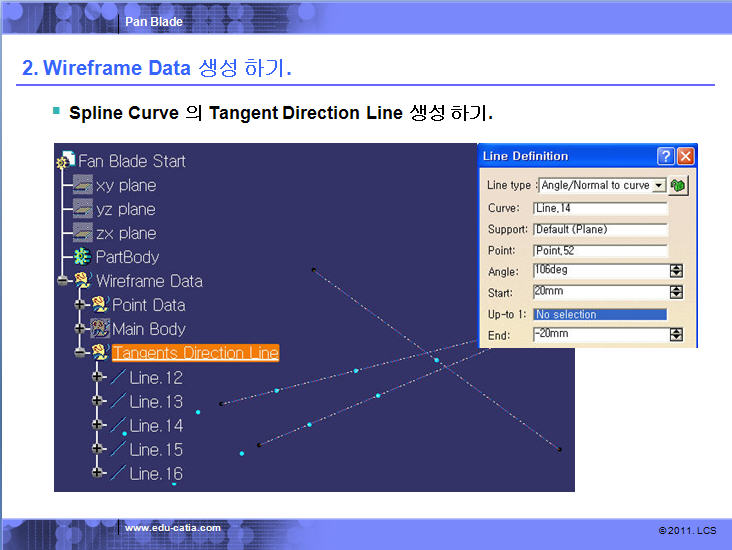Viewport: 732px width, 550px height.
Task: Open Line Definition help question mark
Action: coord(666,156)
